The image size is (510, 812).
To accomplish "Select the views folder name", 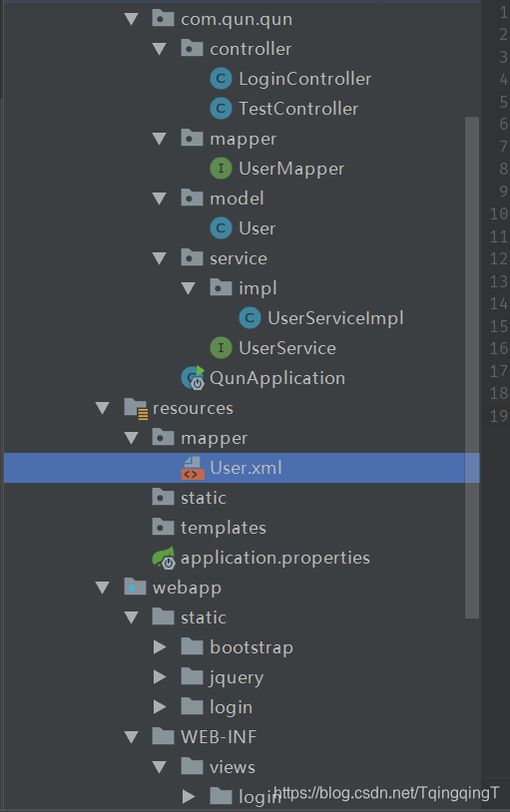I will (233, 767).
